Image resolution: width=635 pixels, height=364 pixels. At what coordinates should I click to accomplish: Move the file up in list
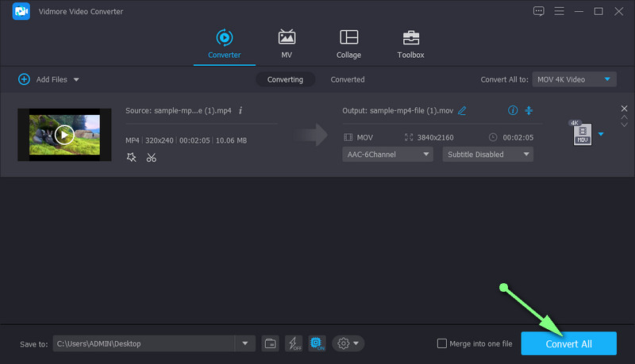coord(624,117)
